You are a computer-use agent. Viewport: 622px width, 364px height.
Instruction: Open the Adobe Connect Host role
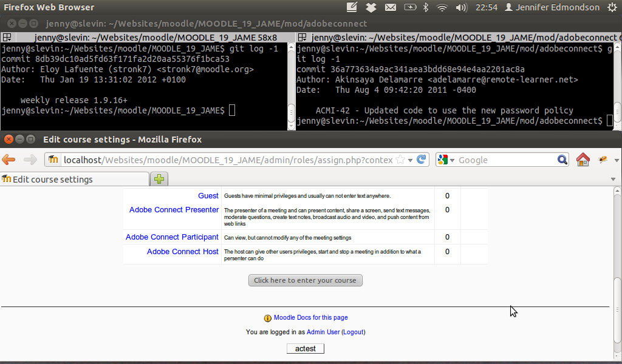tap(182, 252)
